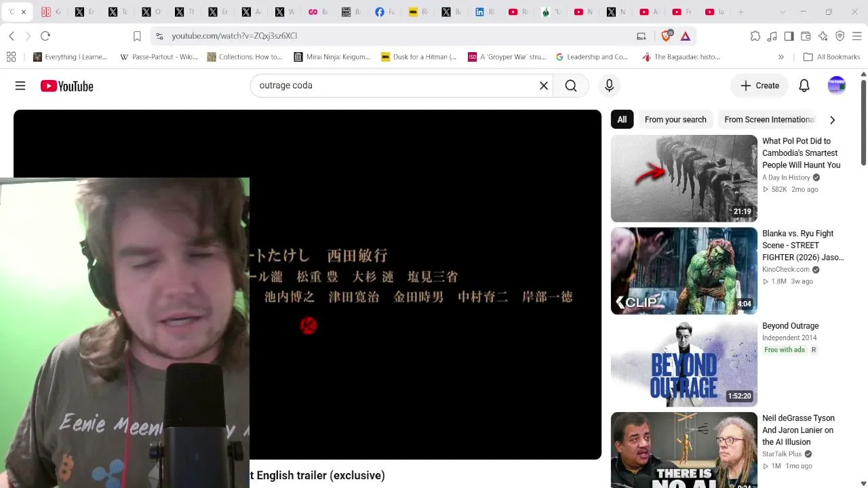Open the media control music note icon
This screenshot has width=868, height=488.
(x=772, y=36)
